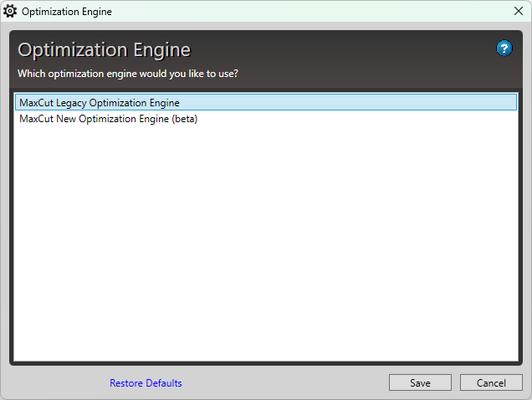Click the gear icon in the title bar
This screenshot has height=400, width=532.
[10, 12]
